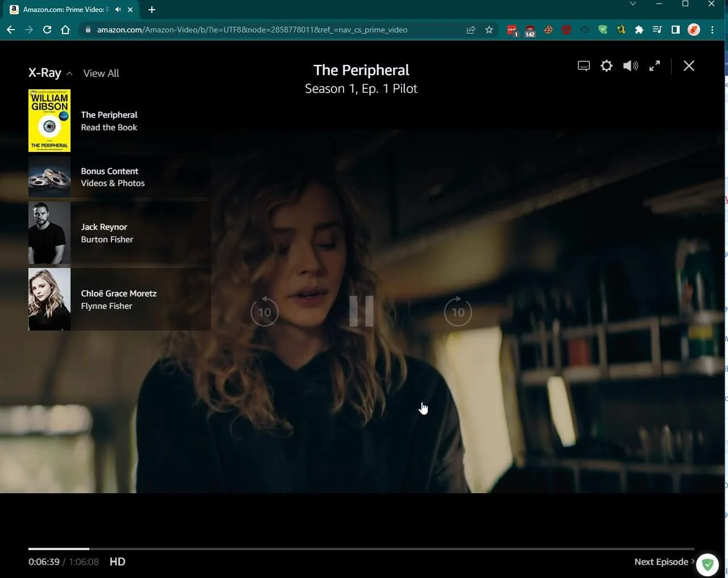Viewport: 728px width, 578px height.
Task: Open the X-Ray View All link
Action: pyautogui.click(x=101, y=73)
